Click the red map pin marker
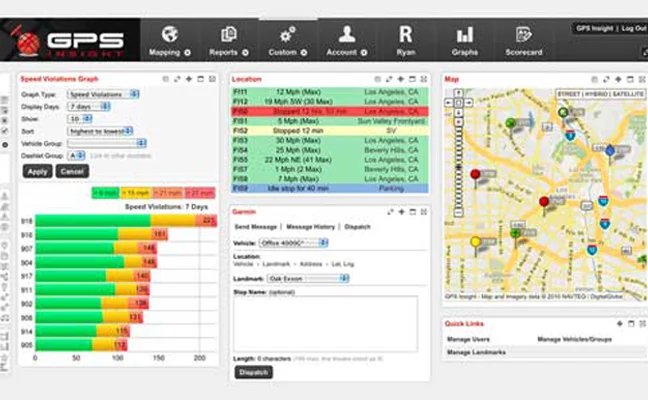Image resolution: width=648 pixels, height=400 pixels. [475, 176]
